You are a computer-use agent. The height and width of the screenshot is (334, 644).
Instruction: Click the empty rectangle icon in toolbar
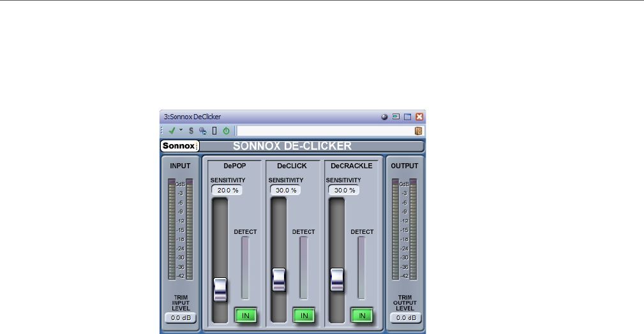pyautogui.click(x=214, y=131)
